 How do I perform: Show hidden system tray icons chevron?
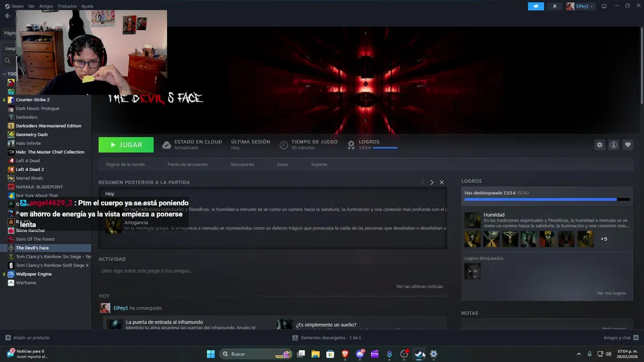(x=579, y=354)
